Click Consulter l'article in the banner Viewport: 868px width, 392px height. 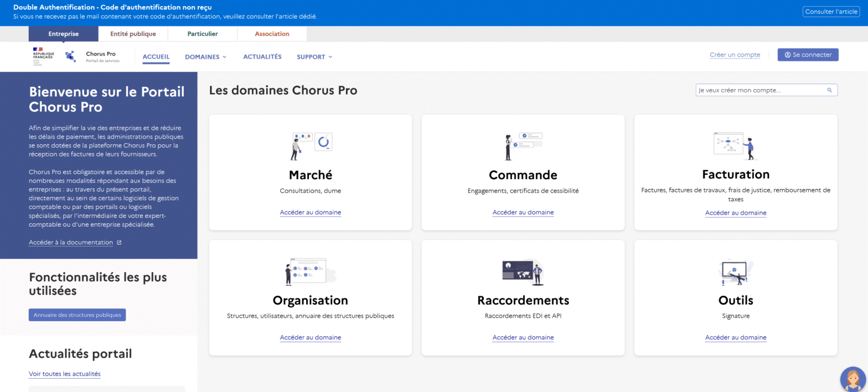point(830,12)
